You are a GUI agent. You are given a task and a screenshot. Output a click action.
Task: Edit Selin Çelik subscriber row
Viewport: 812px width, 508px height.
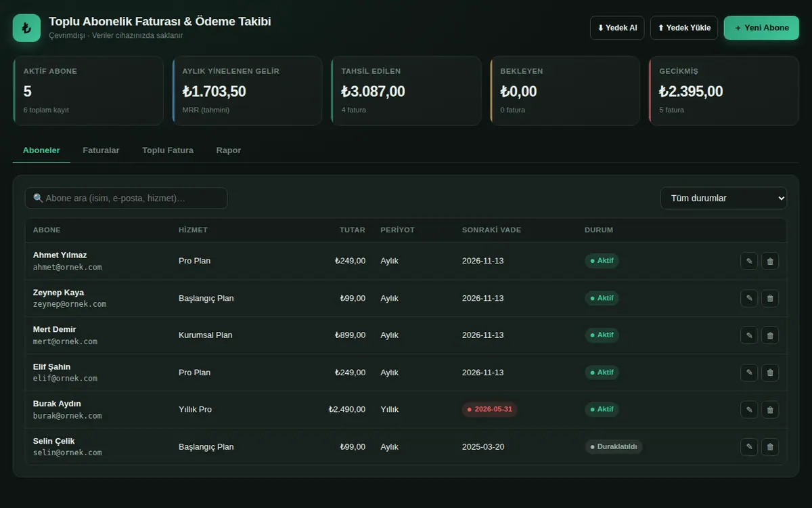pyautogui.click(x=749, y=447)
